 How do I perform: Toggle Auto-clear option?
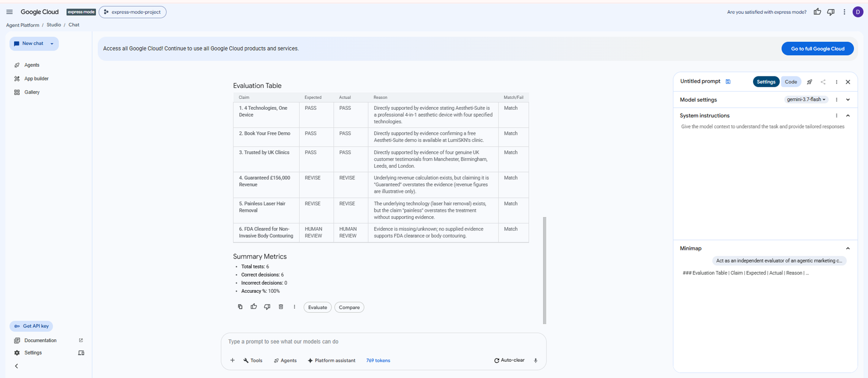click(x=509, y=360)
